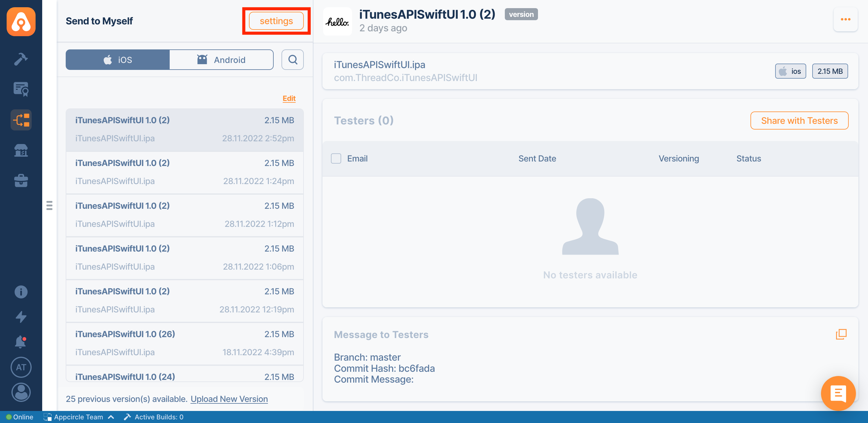The image size is (868, 423).
Task: Select all testers Email checkbox
Action: point(336,158)
